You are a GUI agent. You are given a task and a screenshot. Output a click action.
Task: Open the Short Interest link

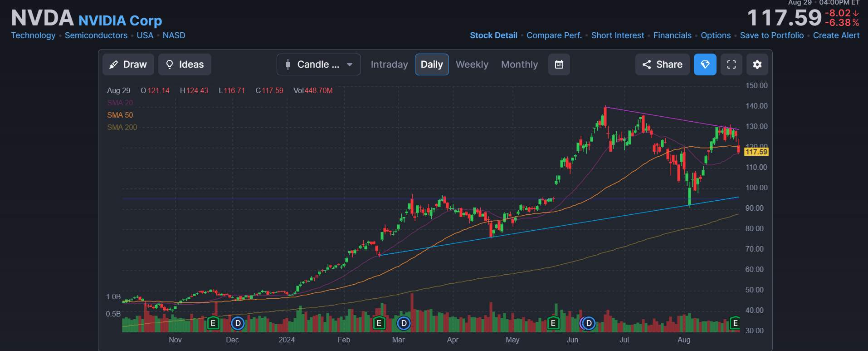(x=618, y=35)
